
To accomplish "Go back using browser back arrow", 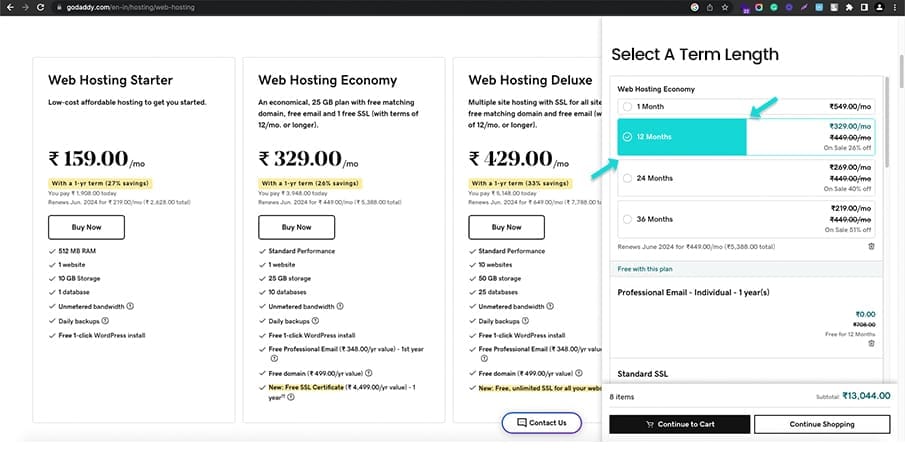I will [x=10, y=7].
